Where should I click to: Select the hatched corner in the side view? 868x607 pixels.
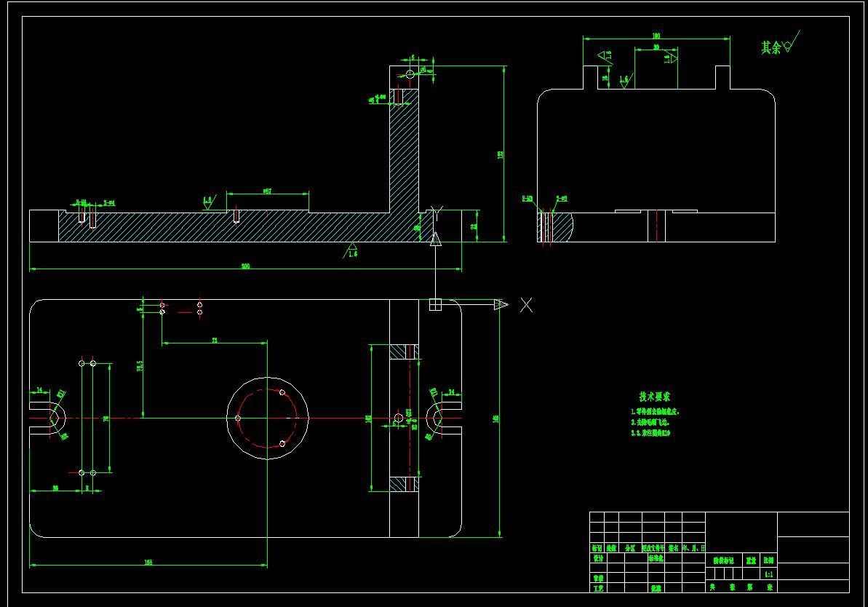[x=554, y=226]
